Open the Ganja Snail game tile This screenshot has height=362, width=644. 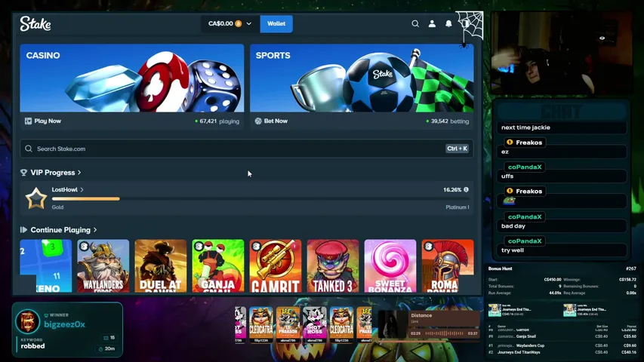click(x=218, y=266)
